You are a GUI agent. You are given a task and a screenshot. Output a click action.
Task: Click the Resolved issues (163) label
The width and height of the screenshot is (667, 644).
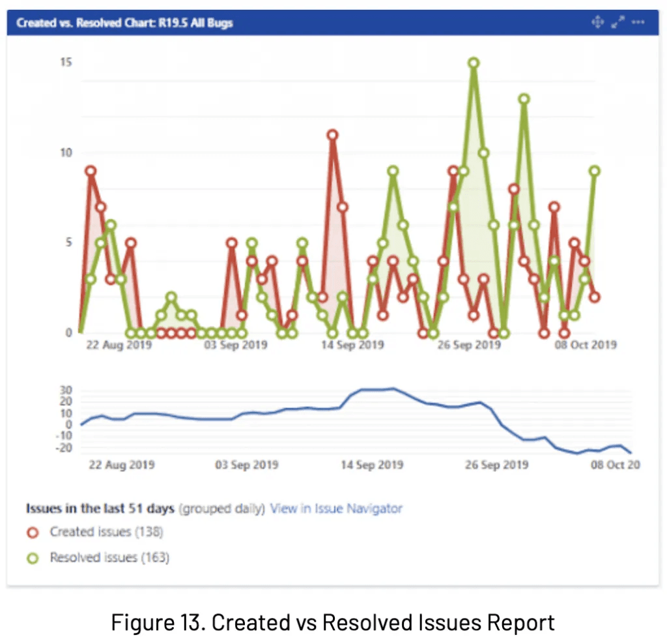[x=109, y=557]
